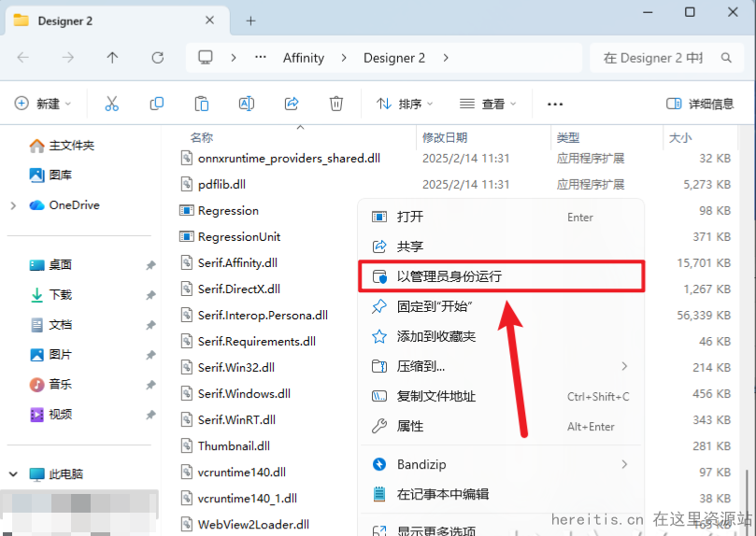756x536 pixels.
Task: Show hidden path with ellipsis breadcrumb
Action: pyautogui.click(x=261, y=57)
